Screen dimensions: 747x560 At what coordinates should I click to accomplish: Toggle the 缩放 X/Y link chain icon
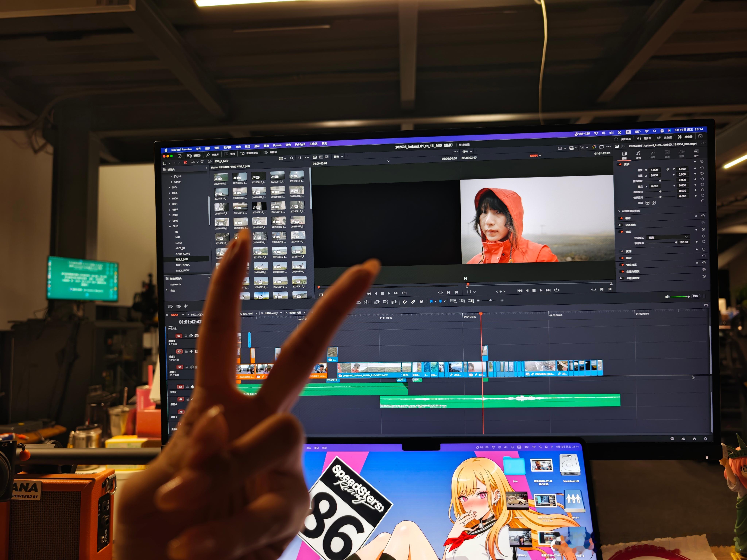pyautogui.click(x=668, y=169)
